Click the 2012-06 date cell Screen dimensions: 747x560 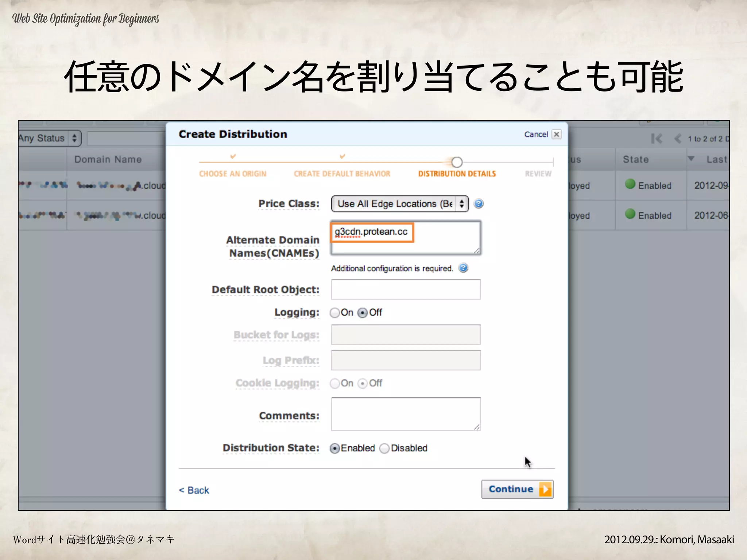[711, 215]
